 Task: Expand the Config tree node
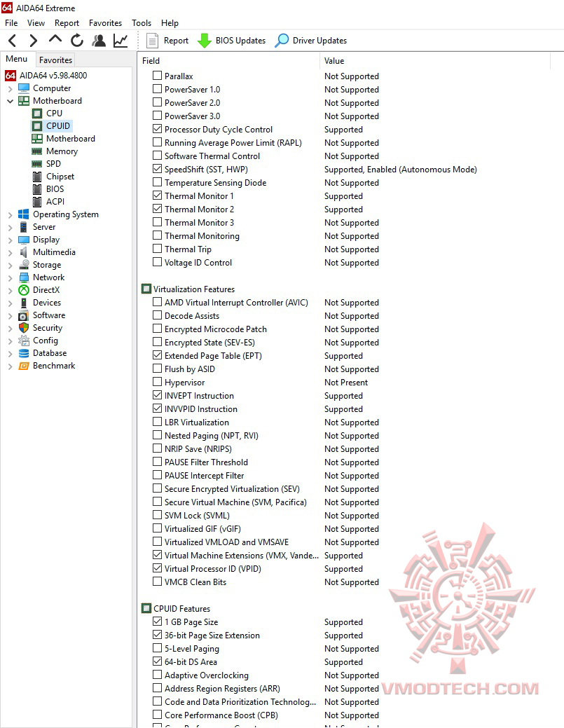click(10, 341)
